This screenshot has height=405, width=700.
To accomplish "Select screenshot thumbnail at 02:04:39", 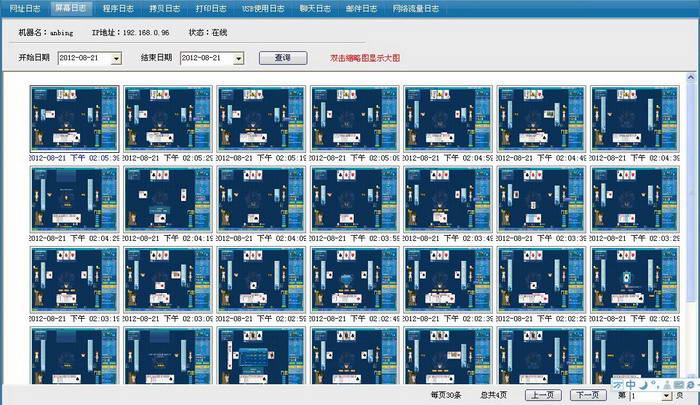I will click(634, 119).
